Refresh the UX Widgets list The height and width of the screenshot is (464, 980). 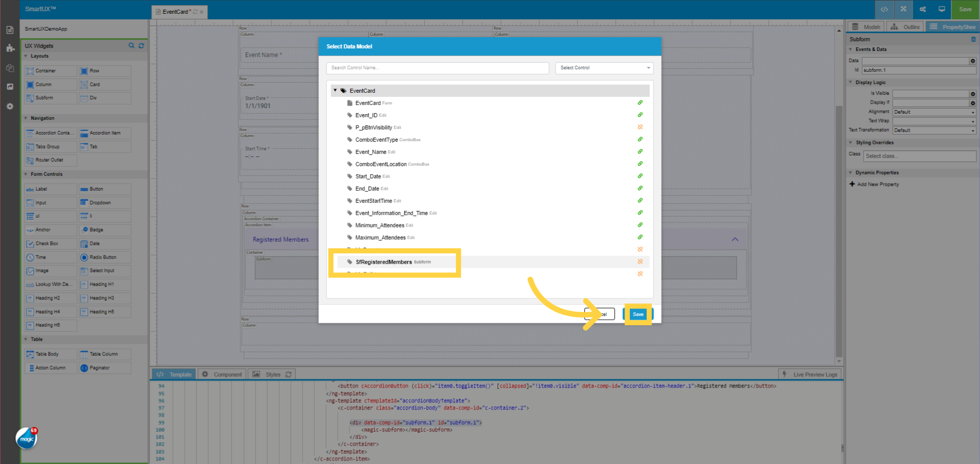pyautogui.click(x=141, y=45)
